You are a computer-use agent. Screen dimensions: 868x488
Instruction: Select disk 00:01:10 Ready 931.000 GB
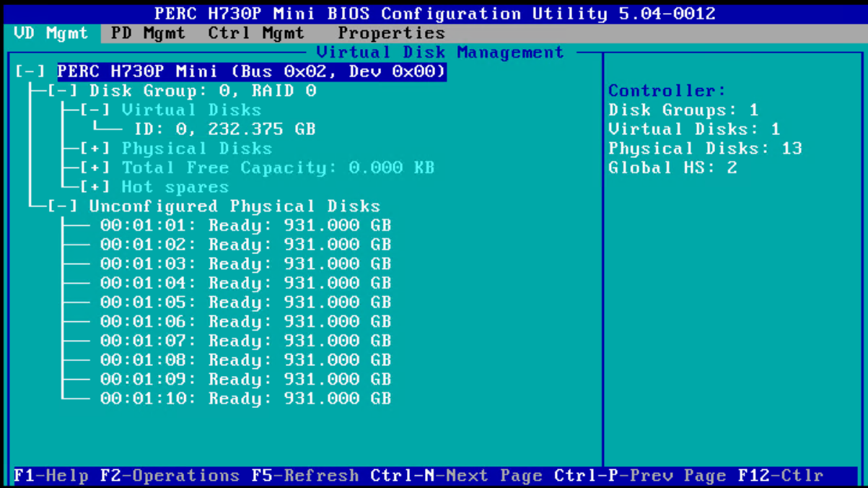[245, 398]
